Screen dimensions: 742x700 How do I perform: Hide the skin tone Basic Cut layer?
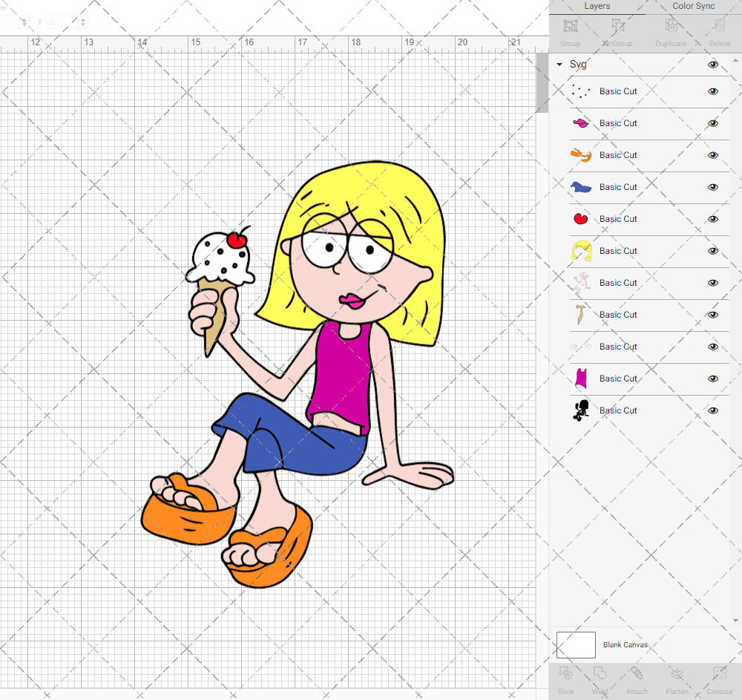click(712, 283)
